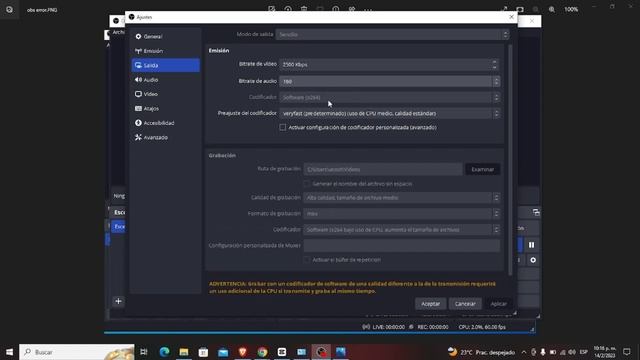Click the weather widget showing 23°C
640x360 pixels.
click(x=482, y=352)
